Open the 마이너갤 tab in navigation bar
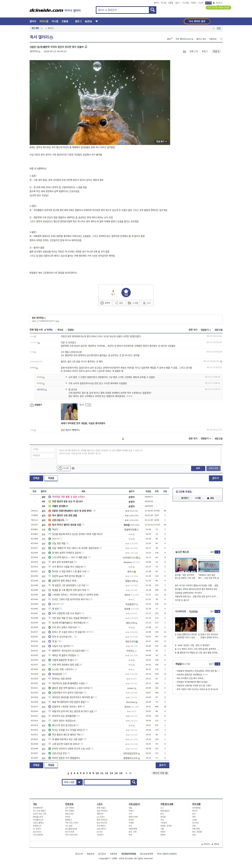Image resolution: width=252 pixels, height=868 pixels. [44, 21]
